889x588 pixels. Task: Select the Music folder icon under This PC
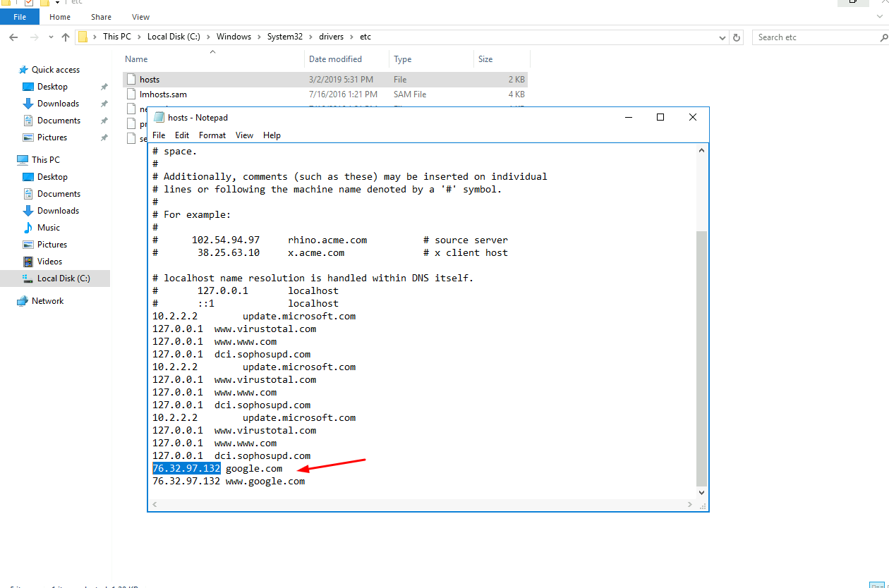[28, 228]
